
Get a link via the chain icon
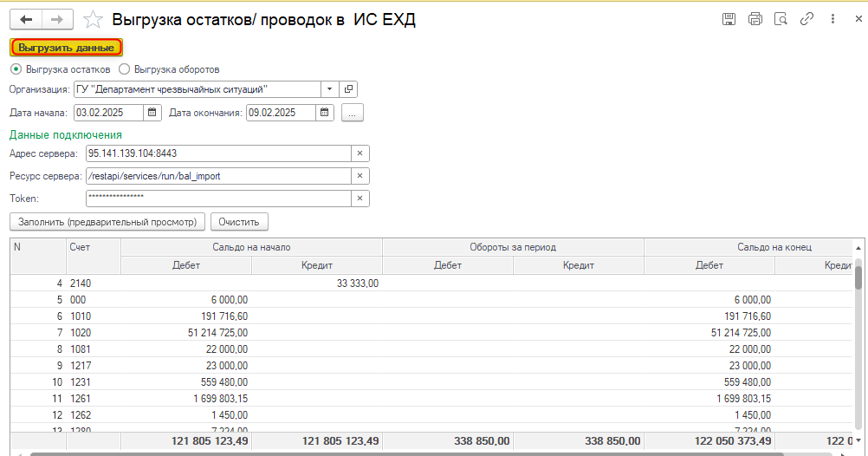[x=806, y=19]
